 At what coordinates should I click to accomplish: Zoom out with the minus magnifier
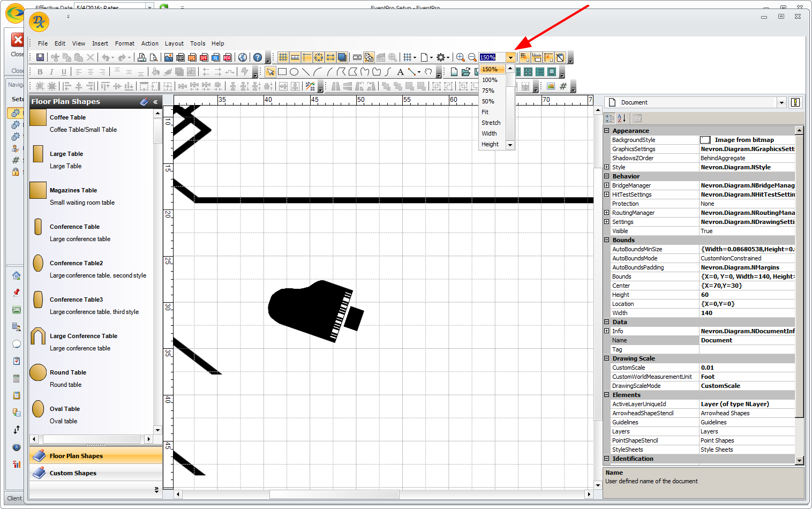tap(472, 57)
